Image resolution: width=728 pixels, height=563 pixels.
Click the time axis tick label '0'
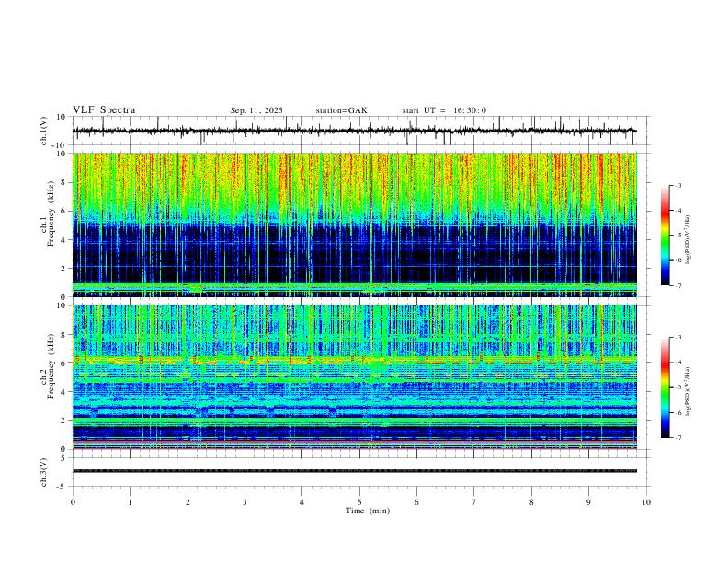73,502
